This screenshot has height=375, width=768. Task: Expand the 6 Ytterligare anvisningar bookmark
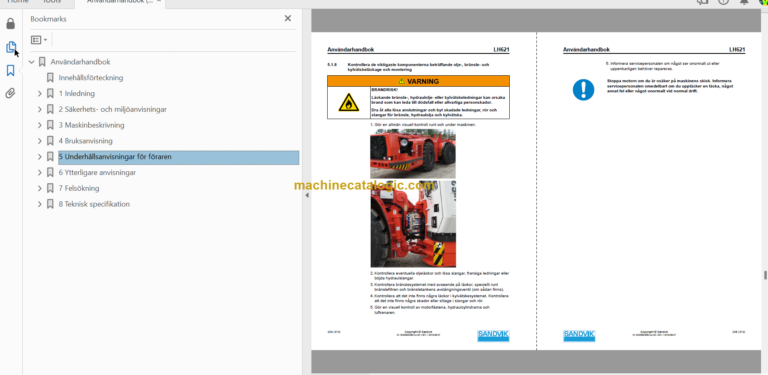coord(40,172)
